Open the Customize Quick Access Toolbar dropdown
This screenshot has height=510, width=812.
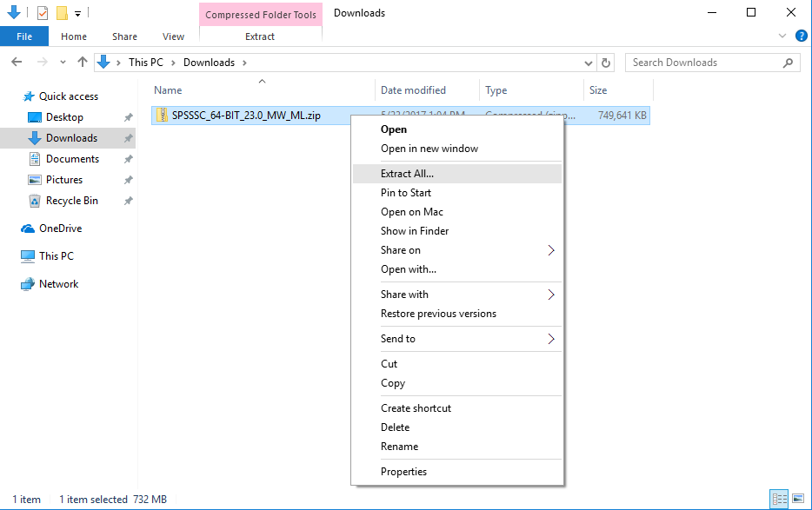[77, 13]
